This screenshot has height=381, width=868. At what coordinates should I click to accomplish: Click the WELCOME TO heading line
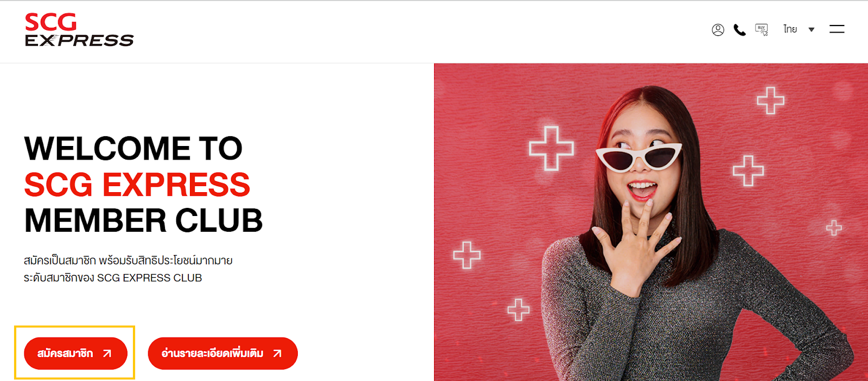(133, 148)
